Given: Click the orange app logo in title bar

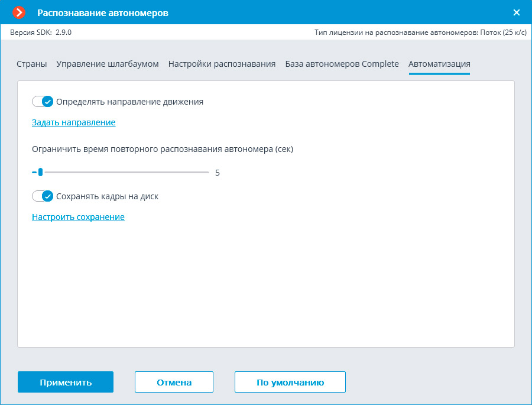Looking at the screenshot, I should 20,12.
